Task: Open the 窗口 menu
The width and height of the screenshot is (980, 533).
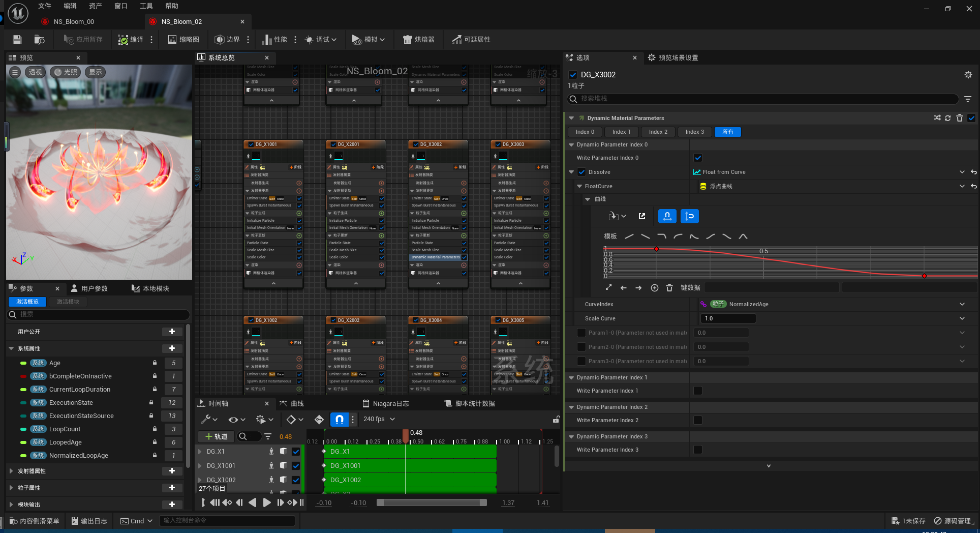Action: pos(120,6)
